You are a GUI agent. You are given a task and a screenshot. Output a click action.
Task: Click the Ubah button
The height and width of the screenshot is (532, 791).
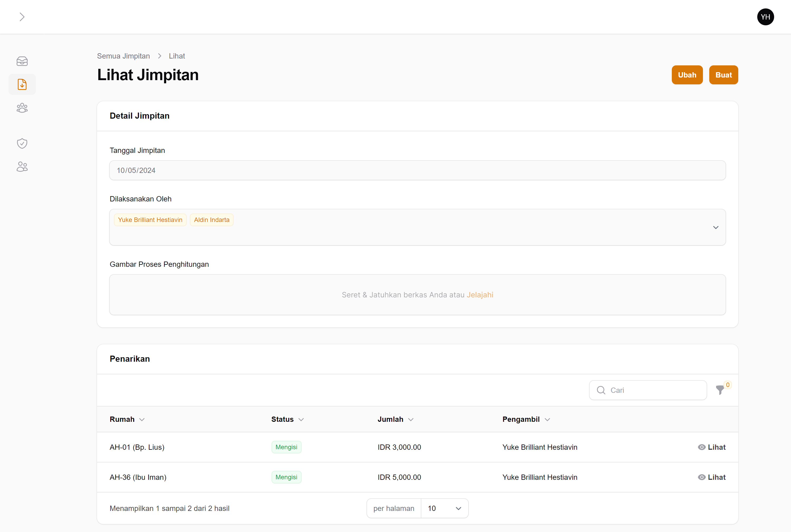687,75
